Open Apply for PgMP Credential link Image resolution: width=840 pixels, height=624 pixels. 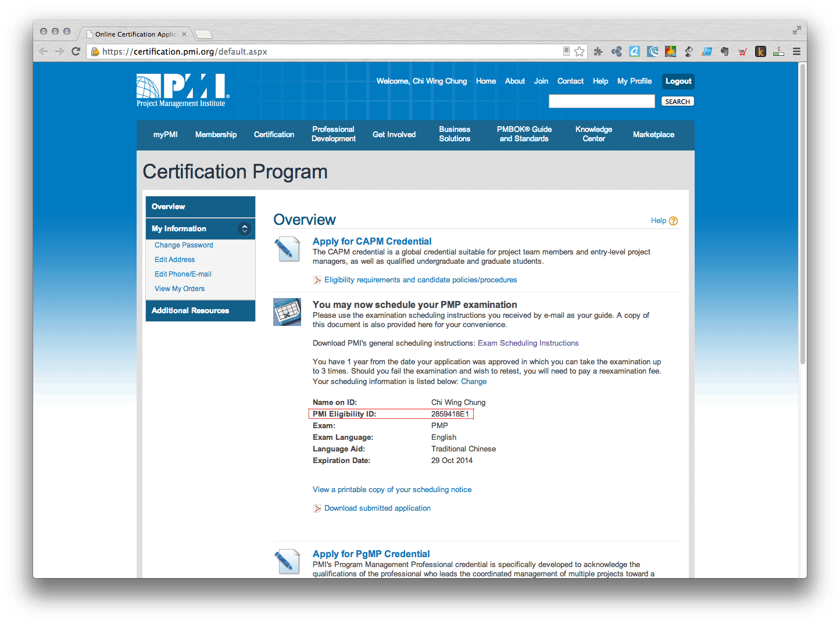(x=371, y=554)
